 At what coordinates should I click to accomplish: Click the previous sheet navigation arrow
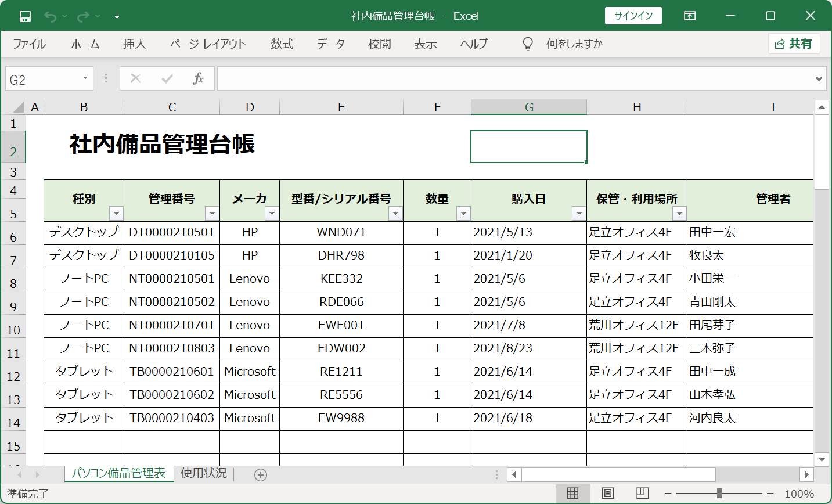[x=19, y=475]
